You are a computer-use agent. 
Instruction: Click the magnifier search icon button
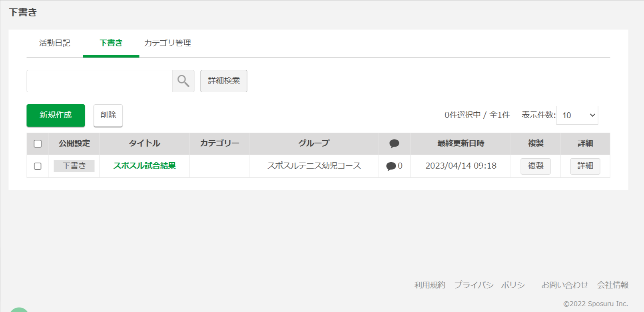pyautogui.click(x=183, y=81)
